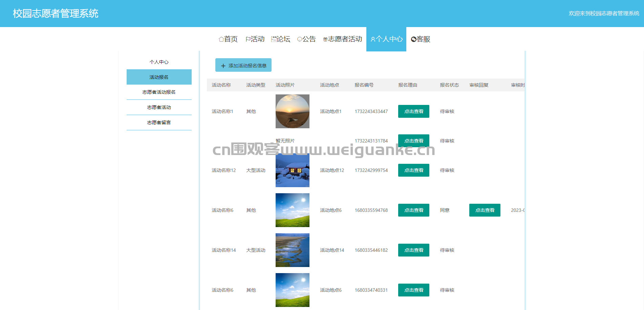Open 论坛 in the navigation bar

(x=281, y=39)
